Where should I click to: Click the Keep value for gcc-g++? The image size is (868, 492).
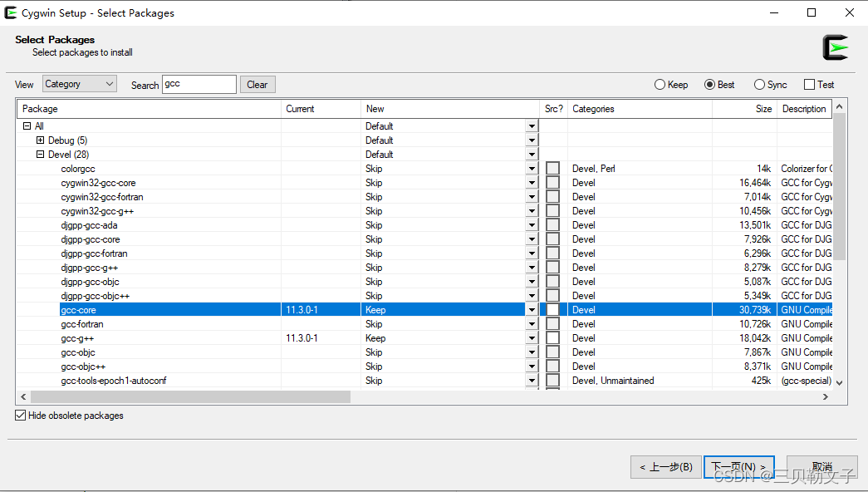pyautogui.click(x=375, y=338)
